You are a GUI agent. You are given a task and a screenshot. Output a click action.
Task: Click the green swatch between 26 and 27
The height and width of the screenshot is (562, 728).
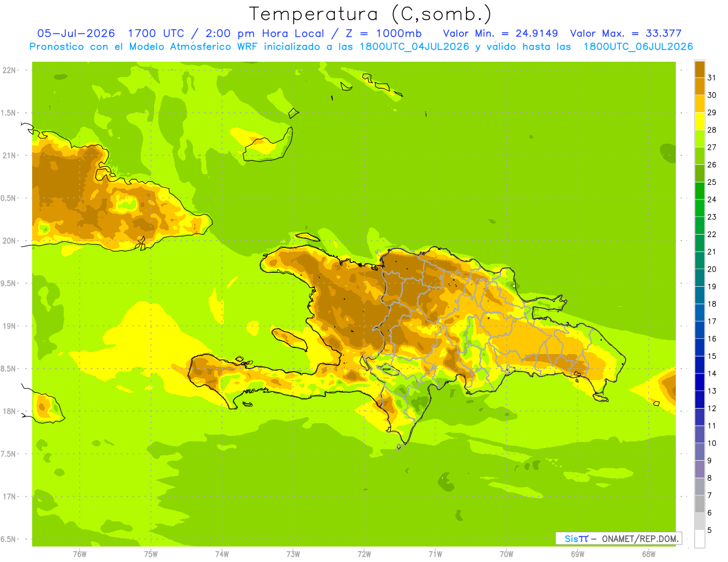699,156
